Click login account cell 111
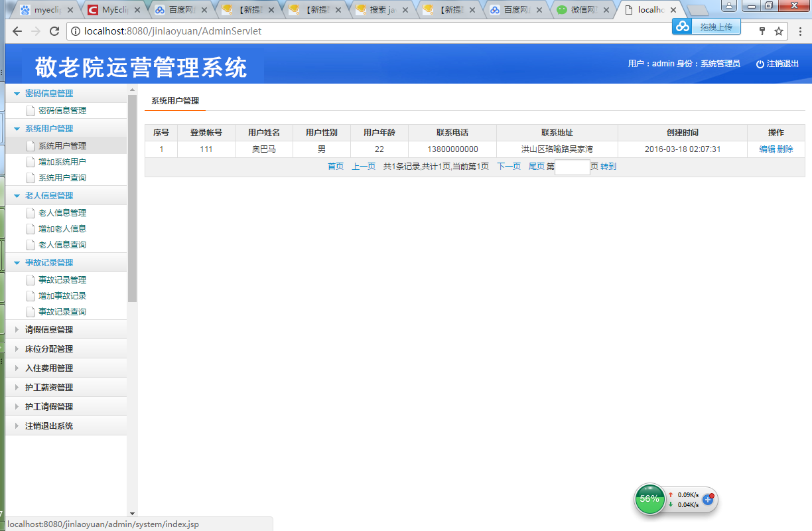 206,149
